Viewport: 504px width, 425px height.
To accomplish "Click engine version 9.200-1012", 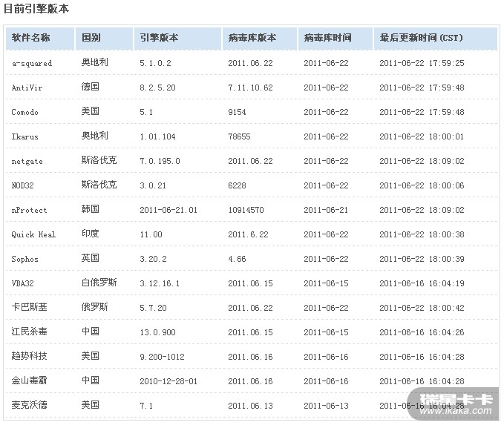I will (x=163, y=357).
